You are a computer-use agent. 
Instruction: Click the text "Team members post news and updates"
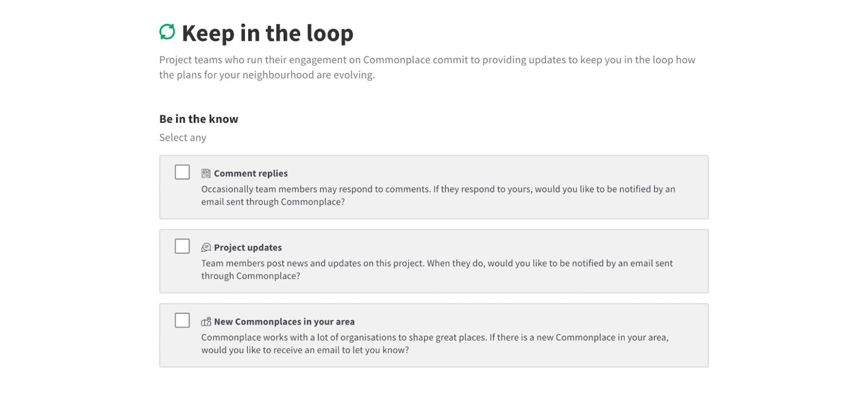coord(282,263)
